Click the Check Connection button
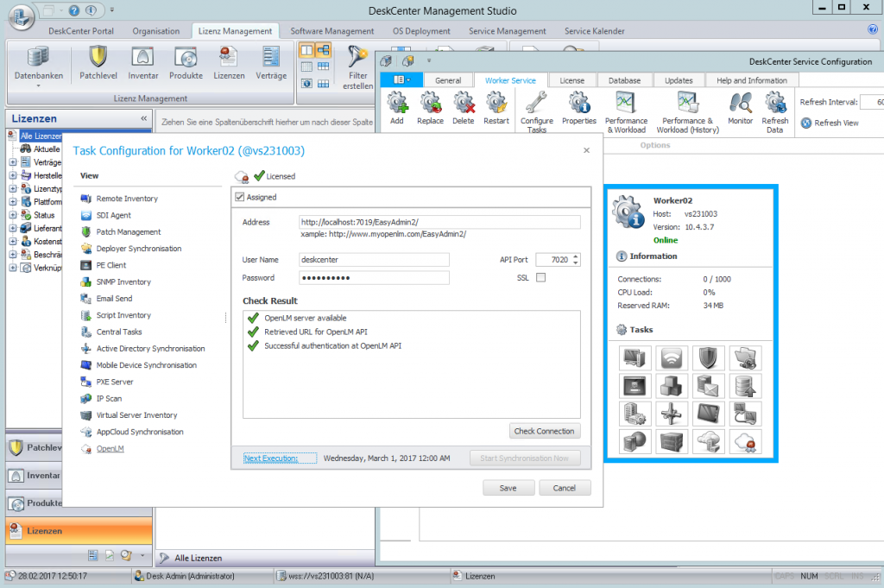Viewport: 884px width, 588px height. click(x=544, y=431)
